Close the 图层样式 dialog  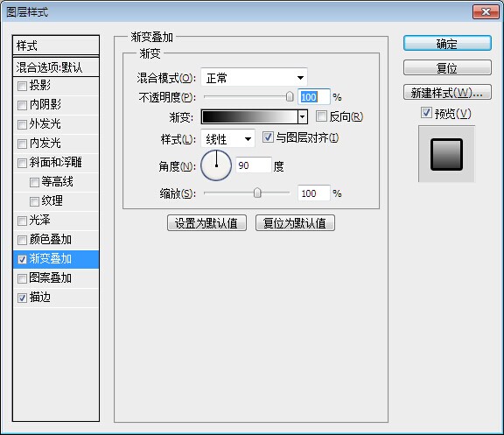(486, 12)
